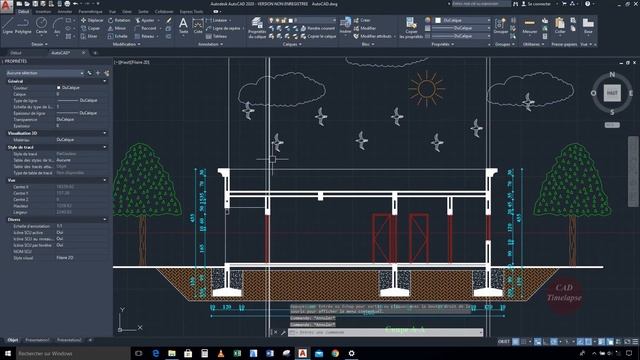
Task: Click the HAUT face on ViewCube
Action: tap(612, 93)
